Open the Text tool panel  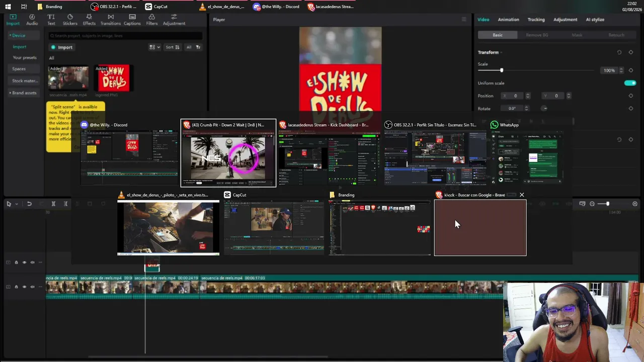[51, 20]
